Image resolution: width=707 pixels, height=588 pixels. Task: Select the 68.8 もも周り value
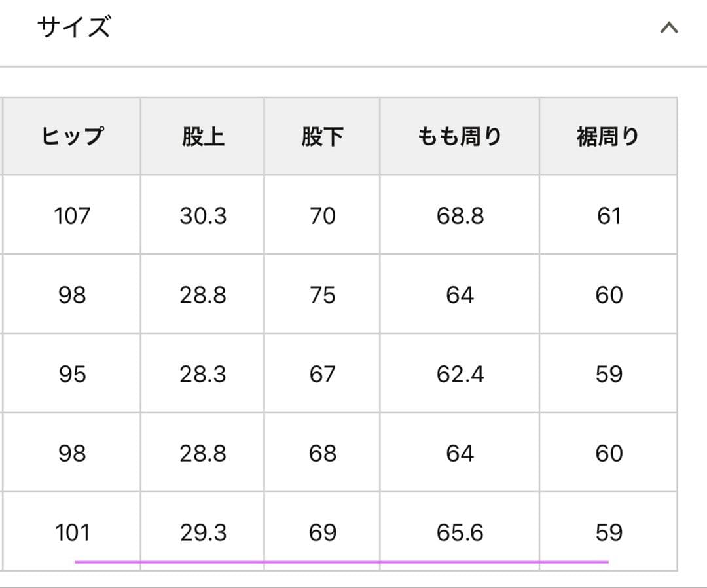(x=458, y=215)
